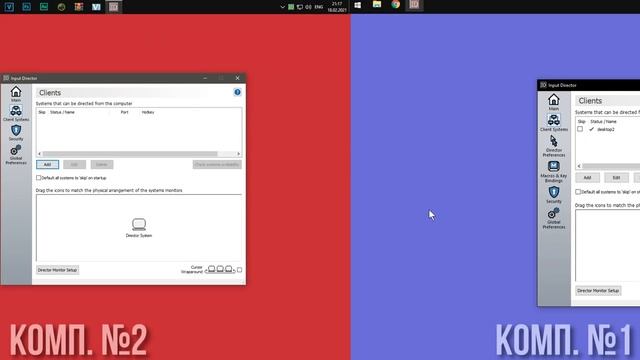Click the Port column header in left window
Screen dimensions: 640x360
pyautogui.click(x=124, y=112)
